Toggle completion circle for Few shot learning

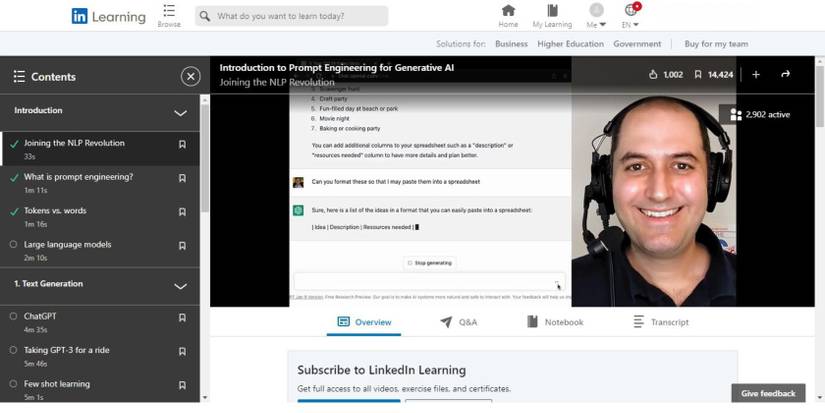(x=13, y=384)
